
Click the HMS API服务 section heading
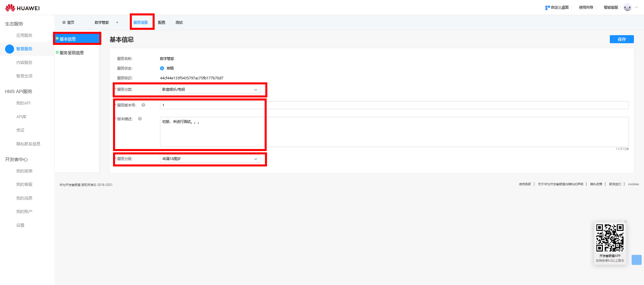[x=18, y=91]
